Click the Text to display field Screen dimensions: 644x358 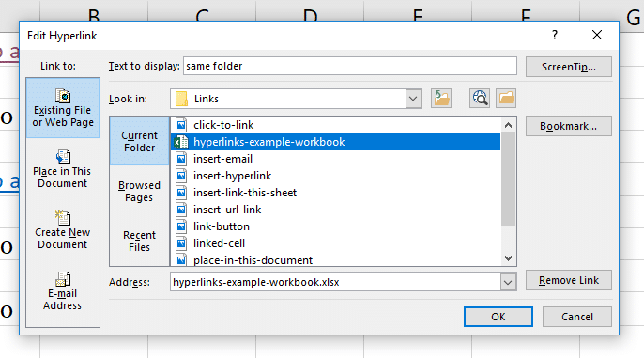click(x=350, y=66)
